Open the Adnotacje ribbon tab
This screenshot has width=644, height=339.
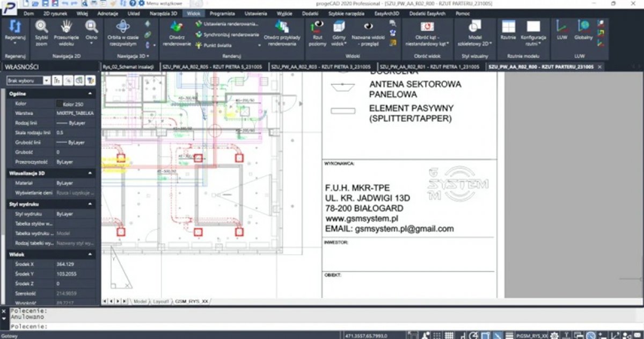pos(108,13)
